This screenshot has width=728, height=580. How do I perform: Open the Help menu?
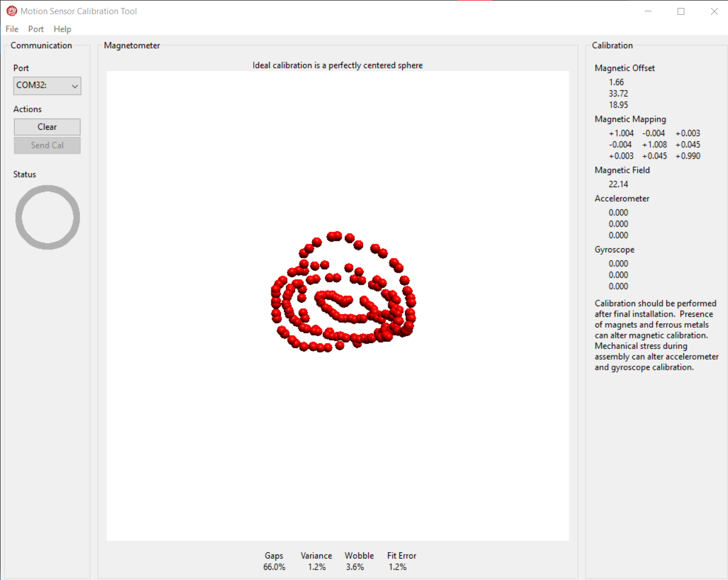point(62,29)
